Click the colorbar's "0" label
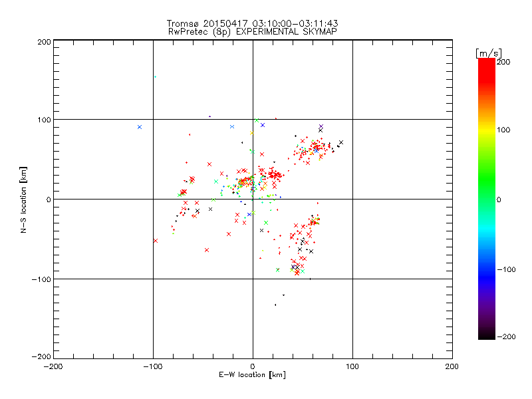 coord(499,200)
